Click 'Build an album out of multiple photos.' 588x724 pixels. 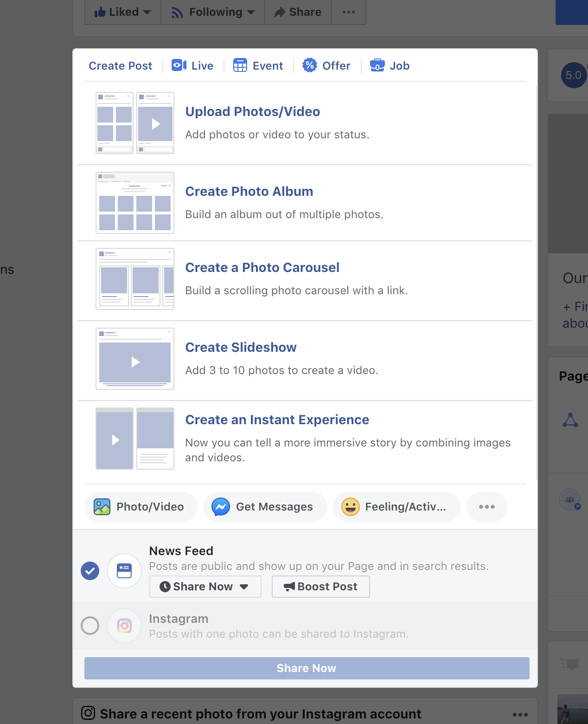pos(284,214)
